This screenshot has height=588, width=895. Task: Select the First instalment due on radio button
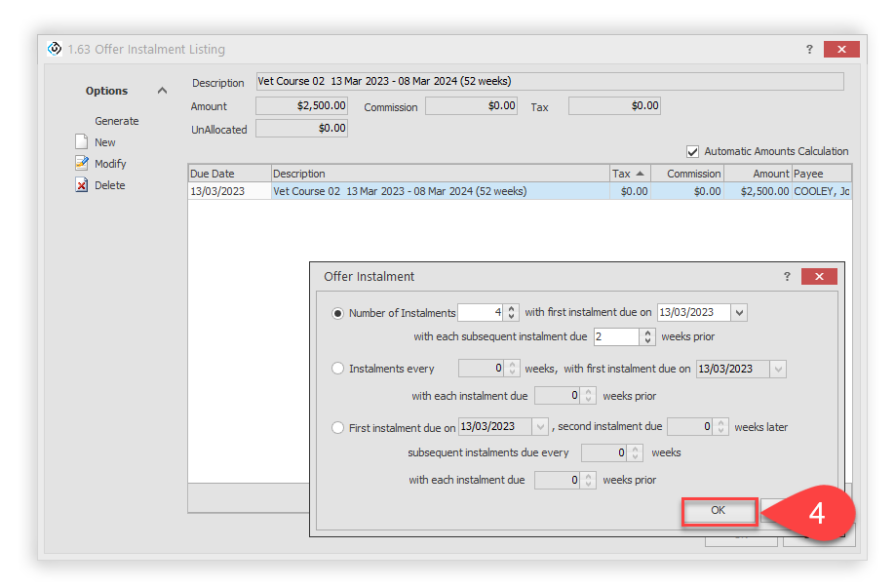338,427
